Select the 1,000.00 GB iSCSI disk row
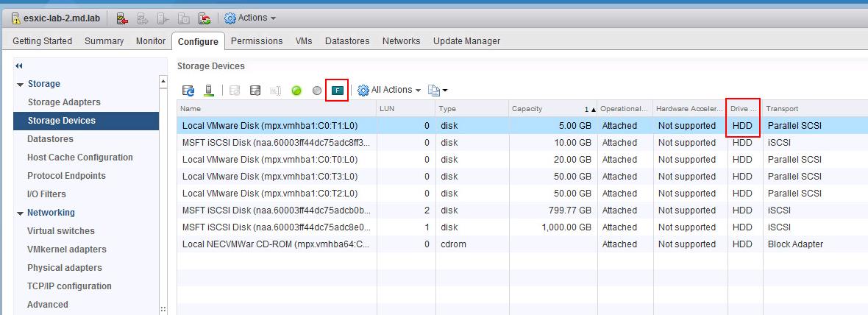The image size is (868, 315). [522, 227]
